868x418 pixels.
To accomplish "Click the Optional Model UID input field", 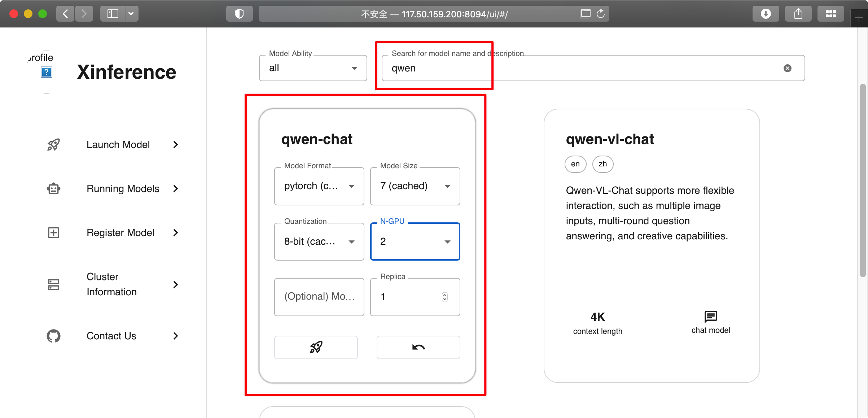I will pos(319,296).
